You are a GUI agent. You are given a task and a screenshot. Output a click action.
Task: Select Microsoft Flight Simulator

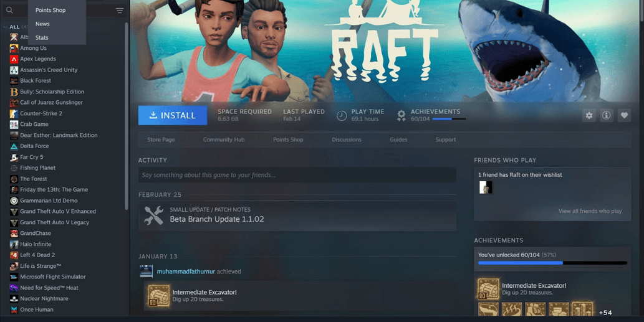(x=53, y=277)
